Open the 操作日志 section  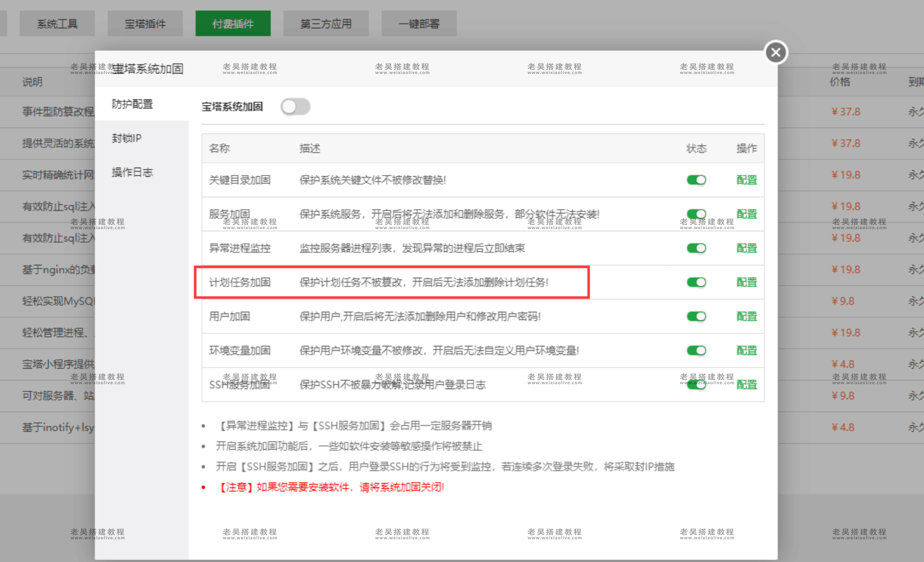click(131, 172)
